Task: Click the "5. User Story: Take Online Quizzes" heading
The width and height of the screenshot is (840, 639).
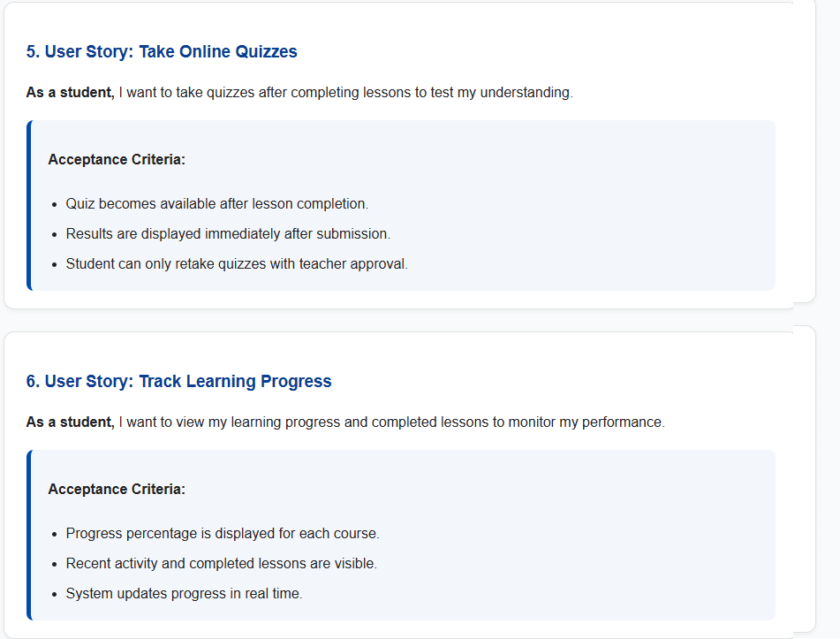Action: [x=162, y=52]
